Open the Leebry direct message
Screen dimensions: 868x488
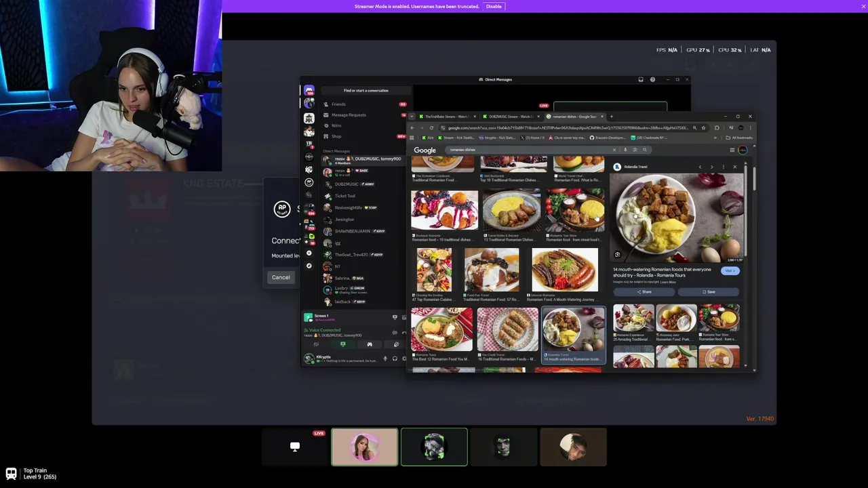[x=365, y=289]
